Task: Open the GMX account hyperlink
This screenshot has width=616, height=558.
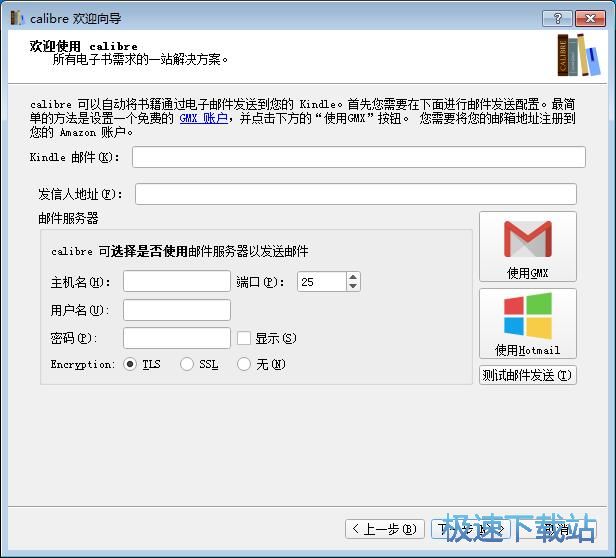Action: point(204,118)
